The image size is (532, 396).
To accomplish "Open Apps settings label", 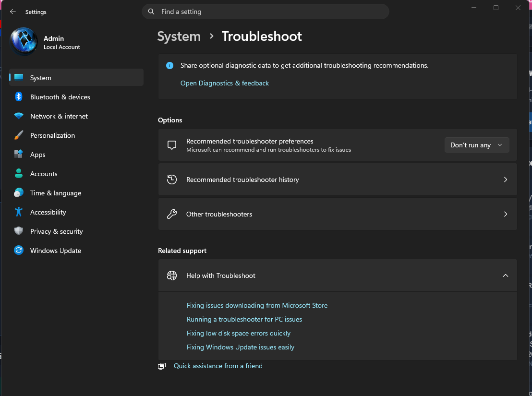I will (37, 155).
